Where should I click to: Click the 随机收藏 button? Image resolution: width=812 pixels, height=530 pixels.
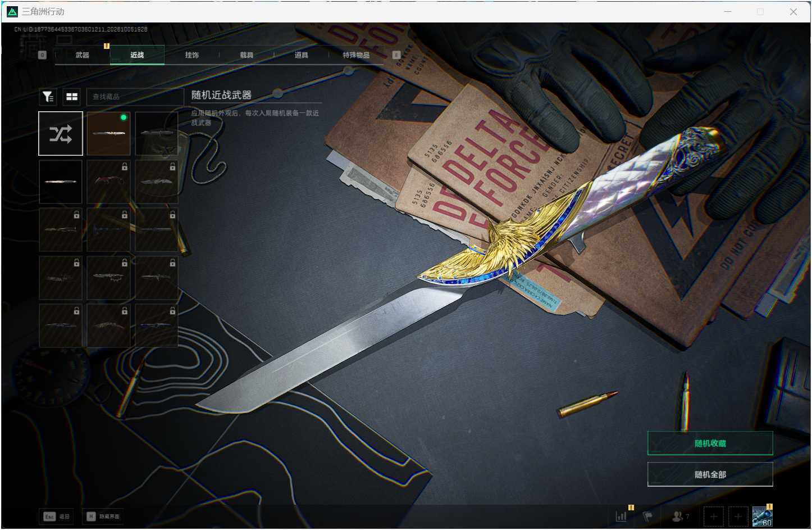click(x=710, y=443)
